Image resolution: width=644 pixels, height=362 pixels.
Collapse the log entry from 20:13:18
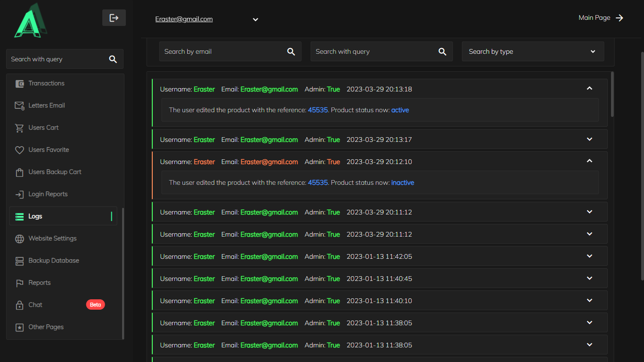click(x=589, y=89)
